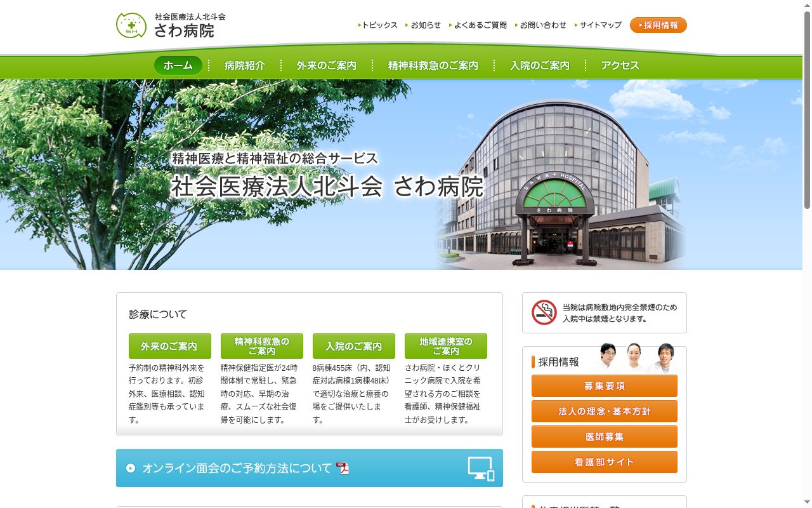Viewport: 812px width, 508px height.
Task: Open the オンライン面会のご予約方法について banner
Action: [x=310, y=468]
